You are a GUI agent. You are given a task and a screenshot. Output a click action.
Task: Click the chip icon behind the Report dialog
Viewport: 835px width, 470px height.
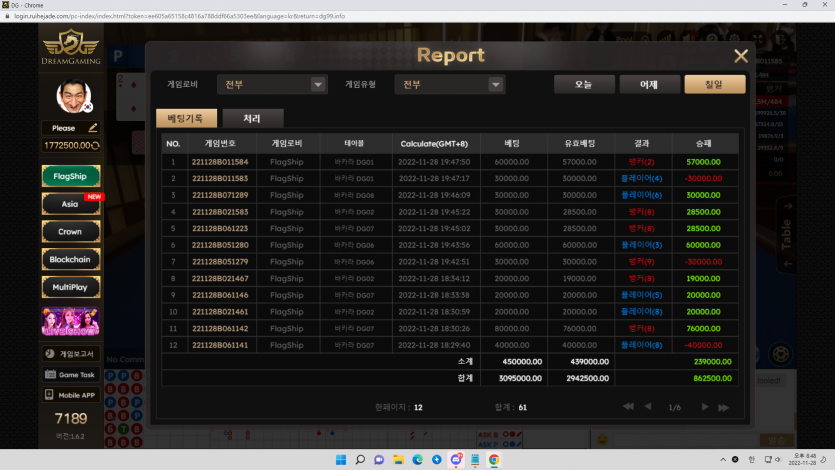781,354
